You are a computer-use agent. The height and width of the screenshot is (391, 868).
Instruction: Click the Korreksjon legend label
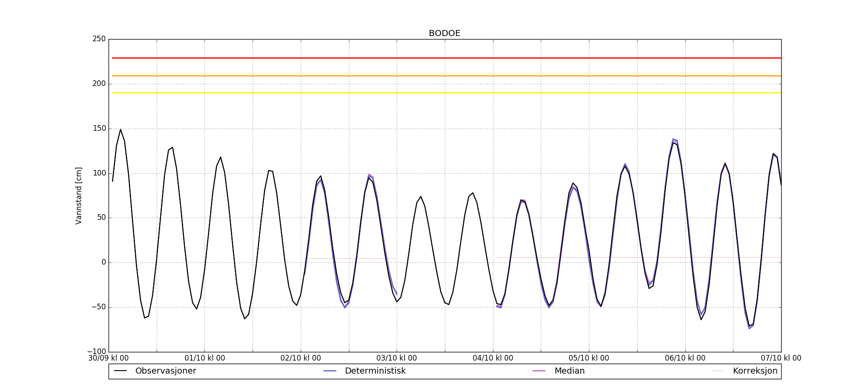tap(755, 371)
